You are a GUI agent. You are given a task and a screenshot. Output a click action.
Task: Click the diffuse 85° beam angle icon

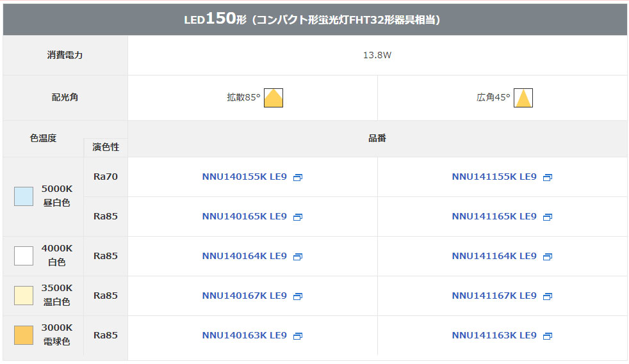coord(274,98)
